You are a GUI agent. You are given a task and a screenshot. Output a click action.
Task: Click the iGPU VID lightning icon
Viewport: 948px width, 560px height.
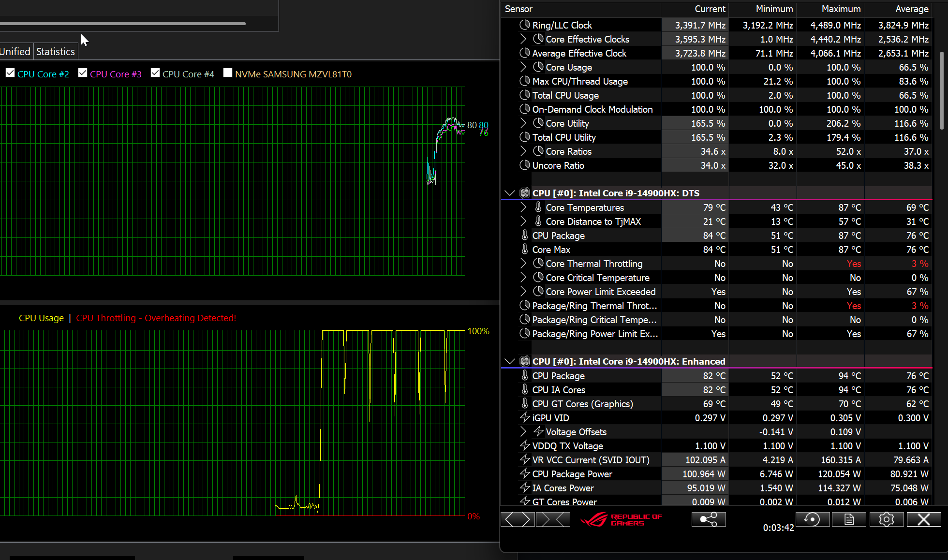[525, 417]
